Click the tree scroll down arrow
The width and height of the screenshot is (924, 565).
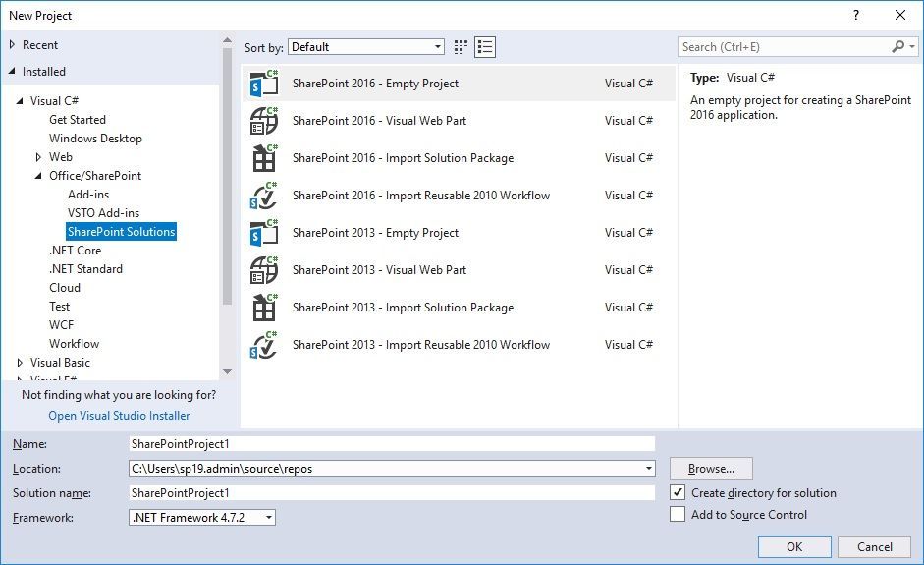click(228, 371)
